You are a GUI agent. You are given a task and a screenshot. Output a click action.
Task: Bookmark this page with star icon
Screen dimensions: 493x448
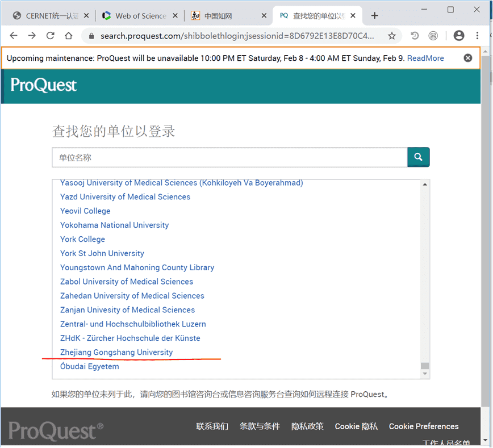click(x=391, y=36)
